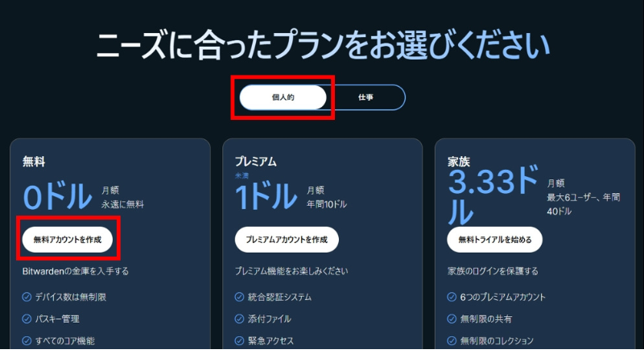Click the ニーズに合ったプランをお選びください page heading
644x362 pixels.
(322, 45)
